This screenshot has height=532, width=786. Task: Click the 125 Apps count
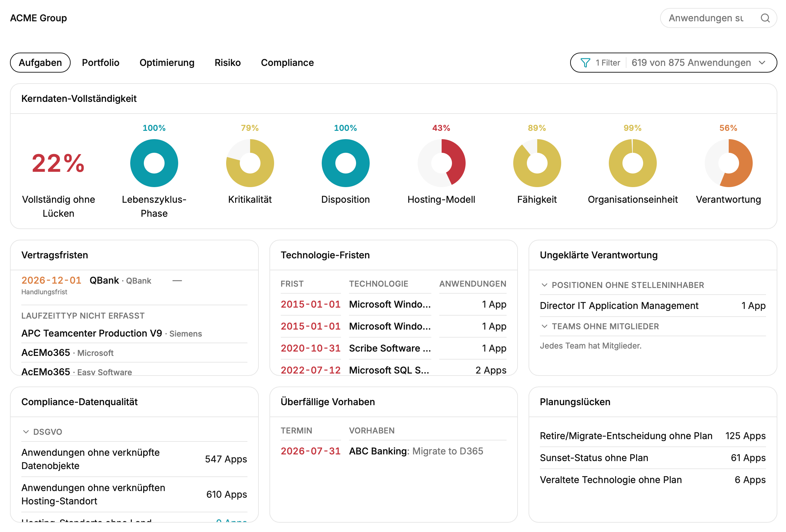pyautogui.click(x=745, y=436)
